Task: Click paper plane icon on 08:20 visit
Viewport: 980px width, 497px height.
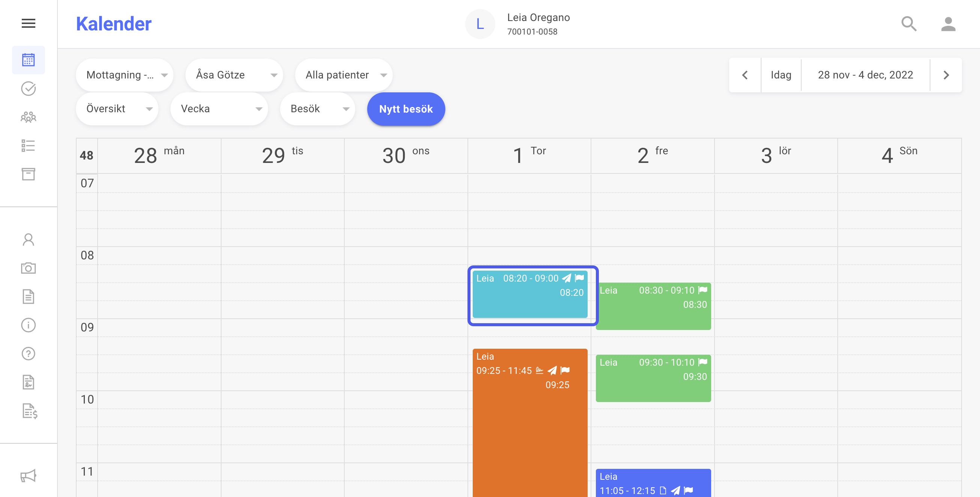Action: pos(567,278)
